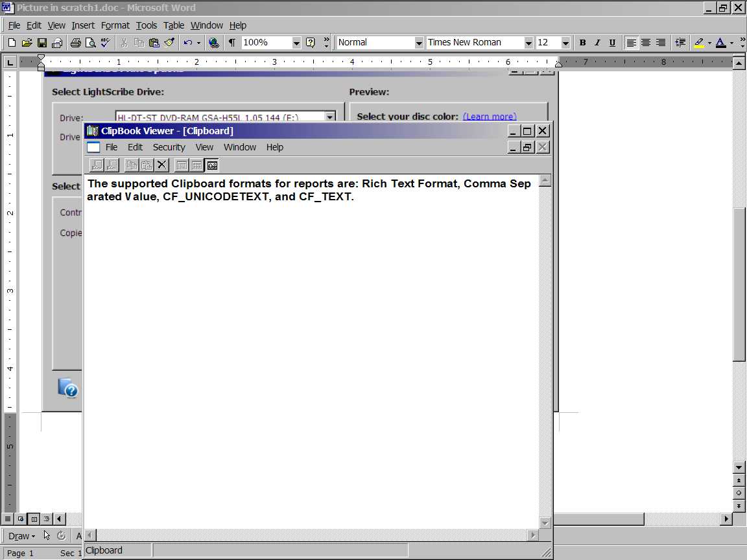
Task: Toggle Bold formatting
Action: 582,43
